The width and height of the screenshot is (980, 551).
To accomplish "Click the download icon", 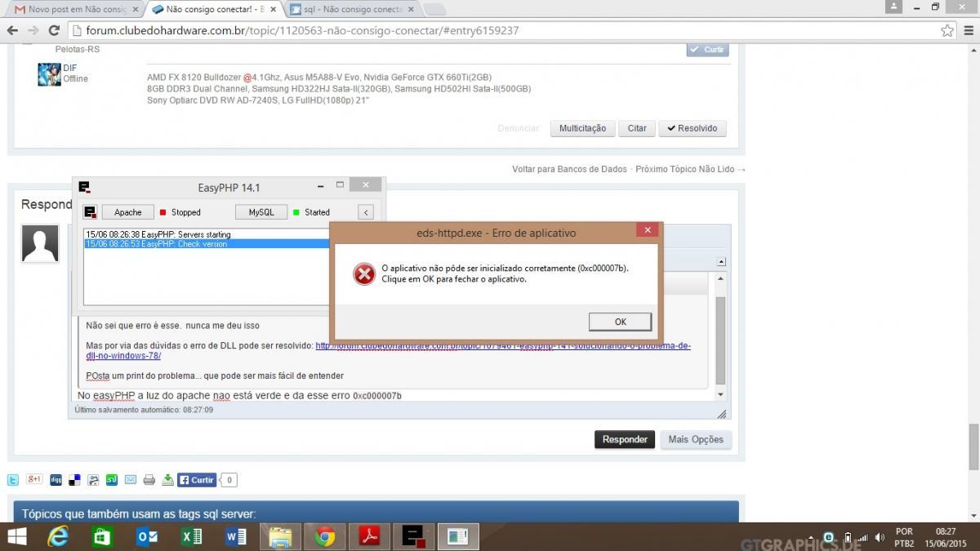I will coord(167,480).
